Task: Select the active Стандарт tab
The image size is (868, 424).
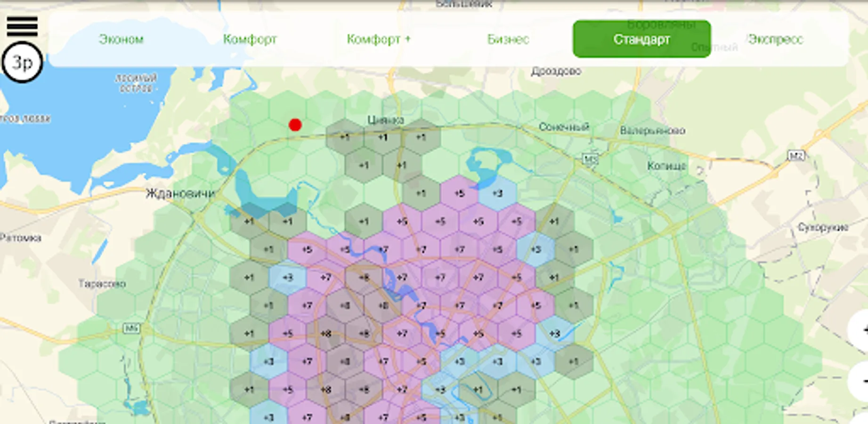Action: 641,39
